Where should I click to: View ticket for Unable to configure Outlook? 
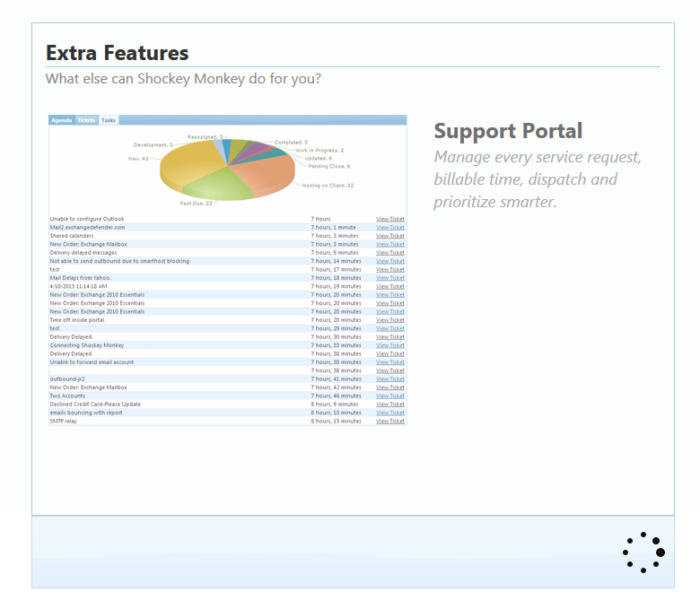pyautogui.click(x=389, y=219)
